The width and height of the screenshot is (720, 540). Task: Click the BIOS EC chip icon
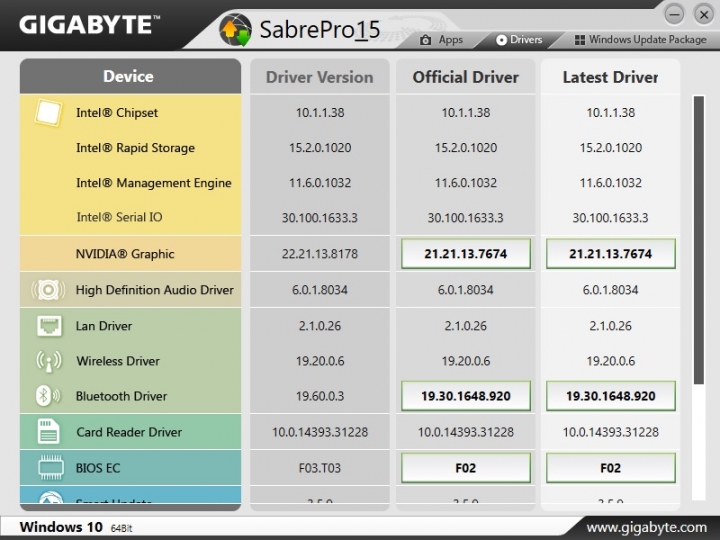pos(50,468)
